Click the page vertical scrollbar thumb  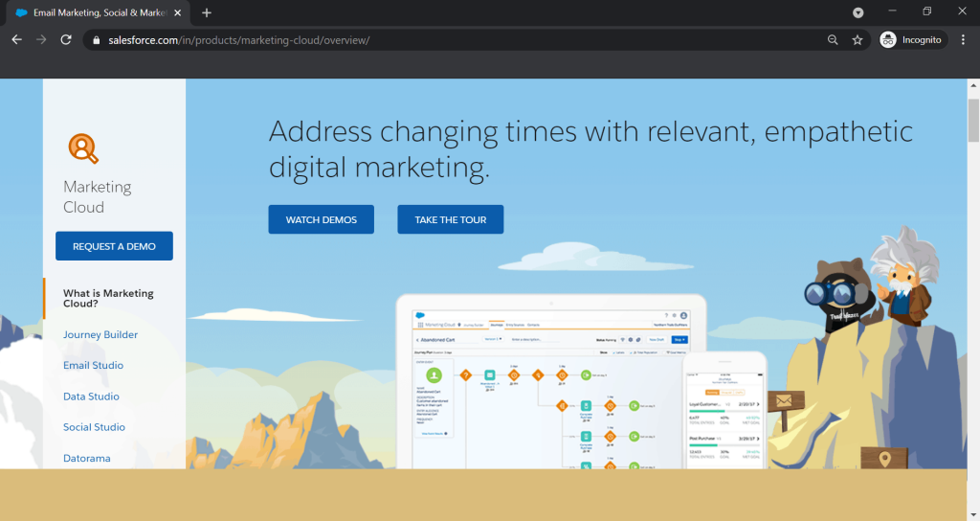[973, 120]
